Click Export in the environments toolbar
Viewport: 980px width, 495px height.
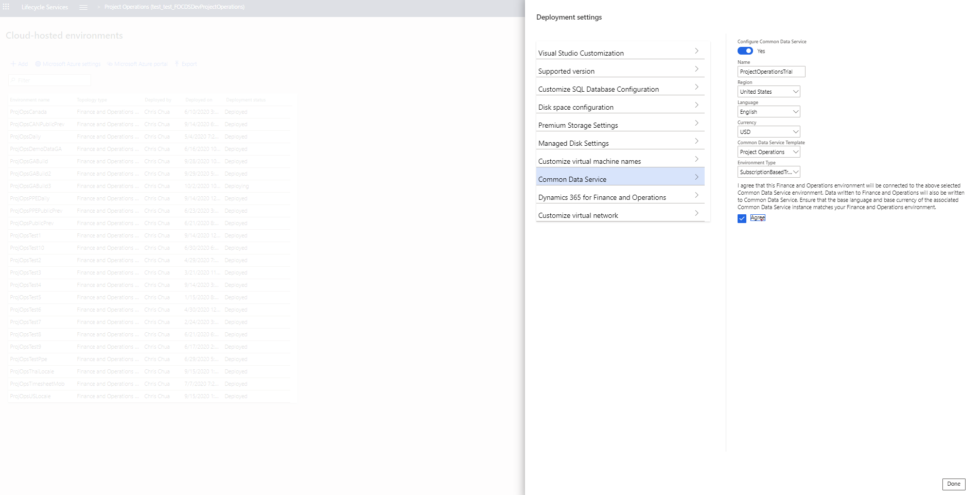pos(186,64)
